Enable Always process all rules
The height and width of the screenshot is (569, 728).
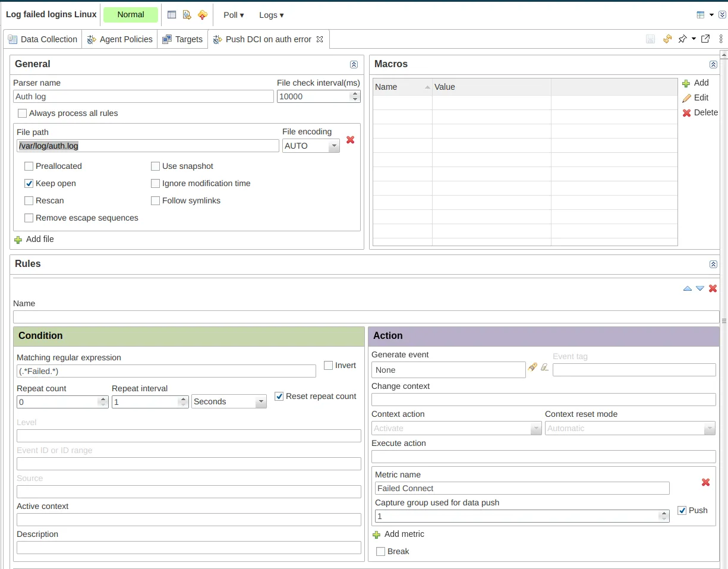[22, 113]
